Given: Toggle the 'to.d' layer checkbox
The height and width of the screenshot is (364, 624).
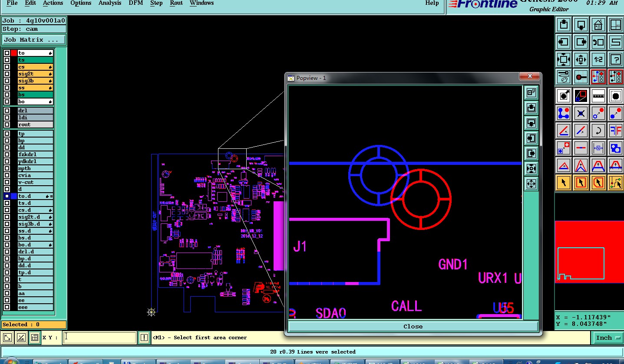Looking at the screenshot, I should pos(7,196).
